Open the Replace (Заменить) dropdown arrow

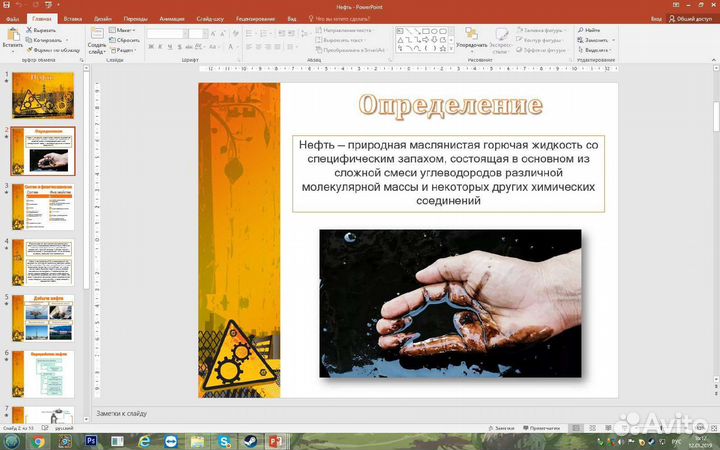[613, 40]
